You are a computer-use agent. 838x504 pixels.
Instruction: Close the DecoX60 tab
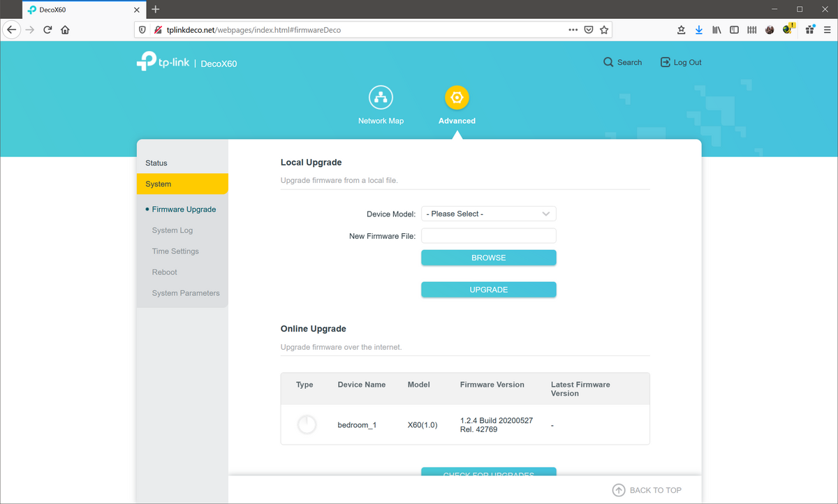pos(135,10)
